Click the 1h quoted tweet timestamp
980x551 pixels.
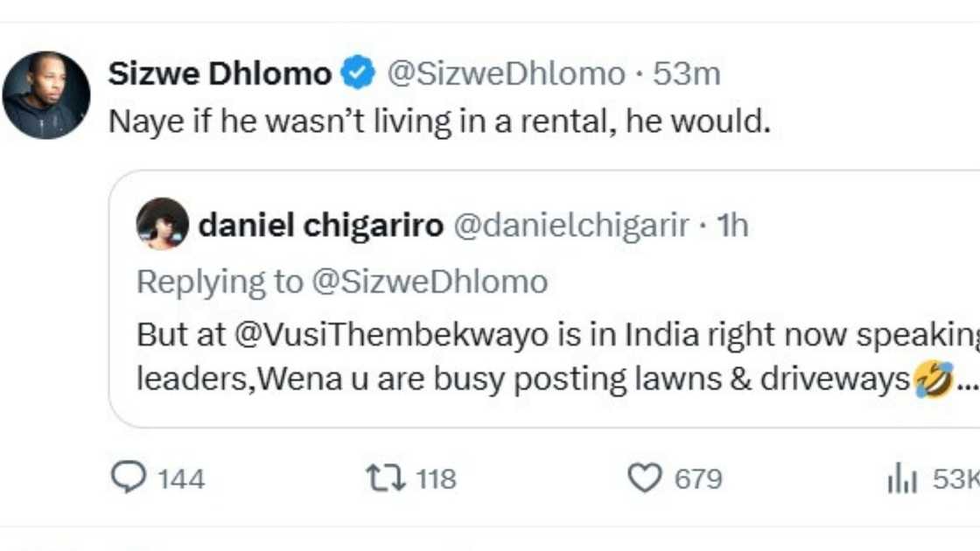pos(732,226)
